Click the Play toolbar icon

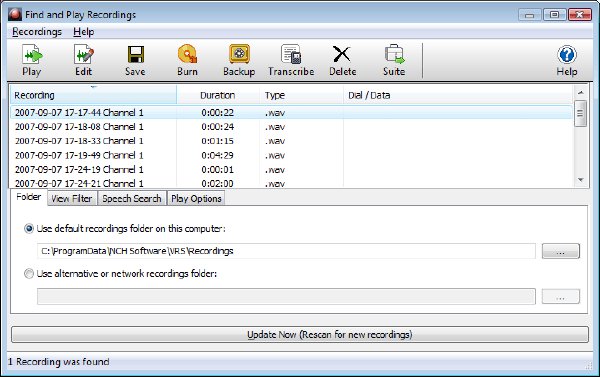pos(32,55)
